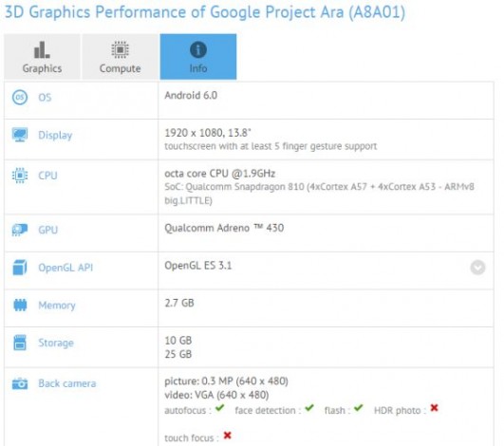
Task: Click the Back camera icon
Action: coord(20,383)
